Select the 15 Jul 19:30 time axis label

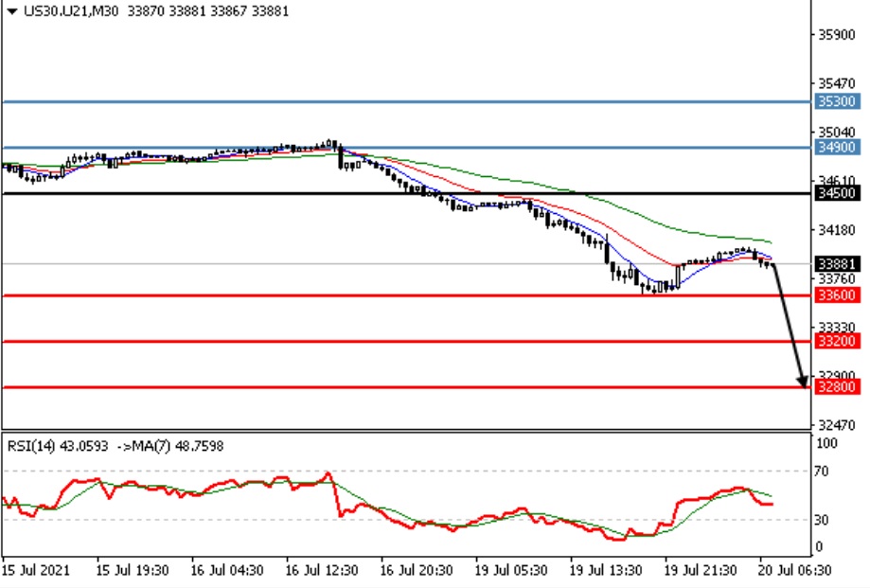[x=132, y=571]
